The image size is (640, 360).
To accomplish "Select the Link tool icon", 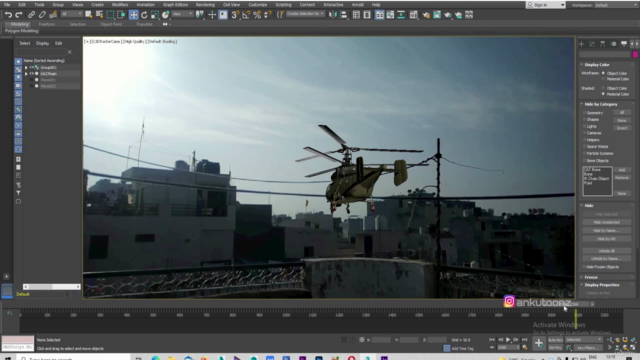I will click(x=31, y=15).
